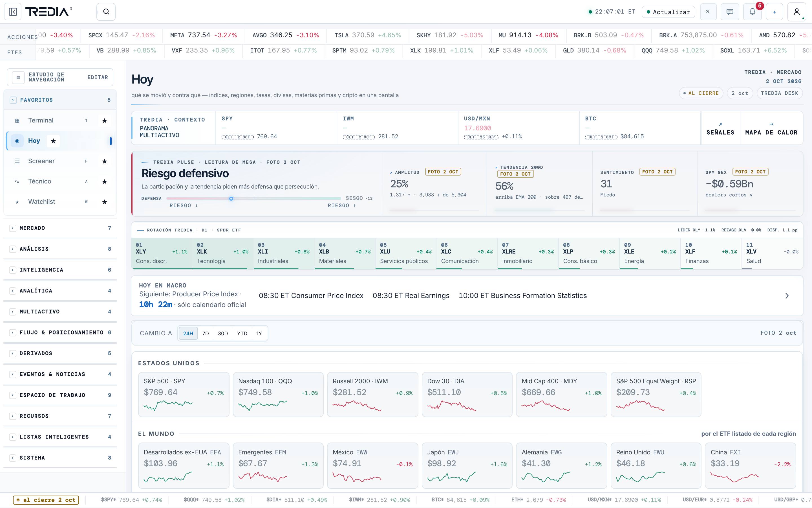
Task: Open the search magnifier button
Action: (x=106, y=12)
